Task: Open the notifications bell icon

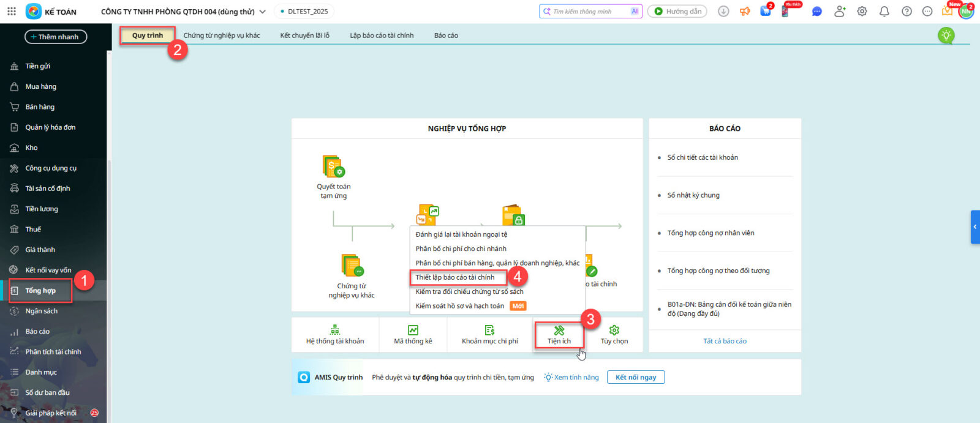Action: pyautogui.click(x=884, y=11)
